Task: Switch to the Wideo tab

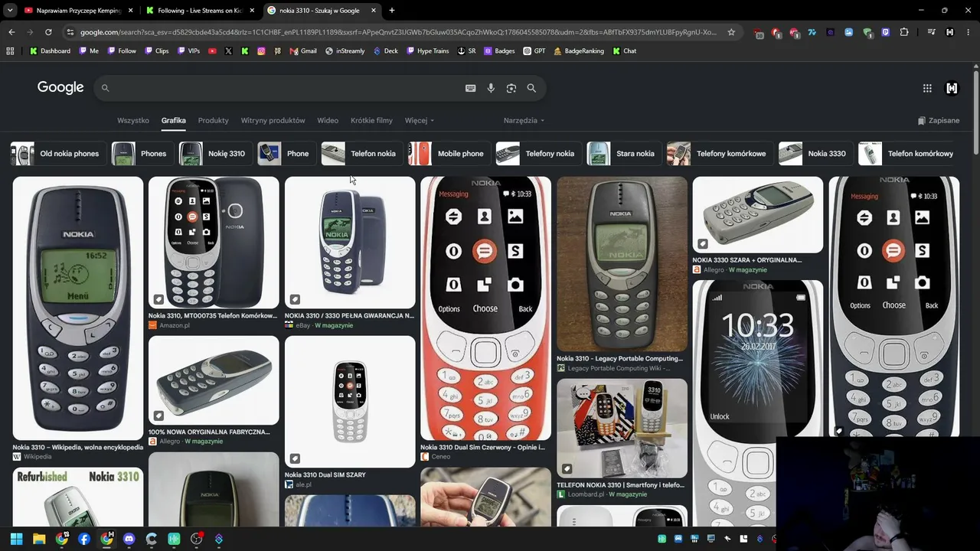Action: coord(328,120)
